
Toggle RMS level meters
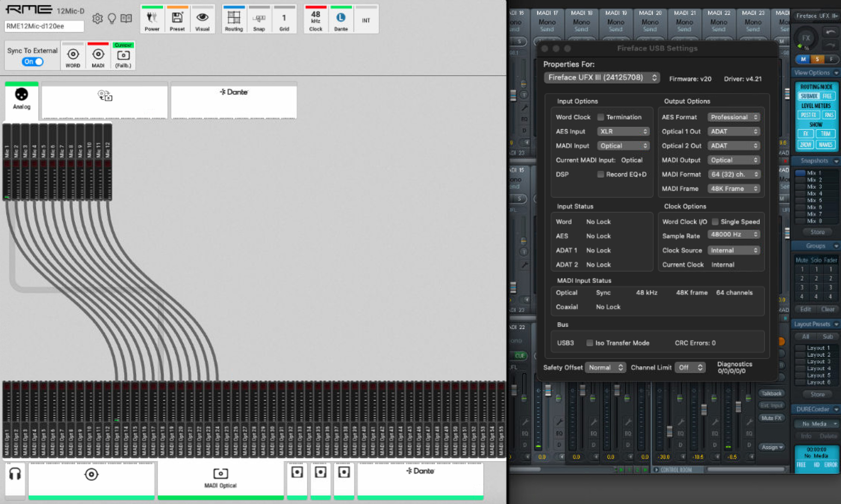(829, 115)
